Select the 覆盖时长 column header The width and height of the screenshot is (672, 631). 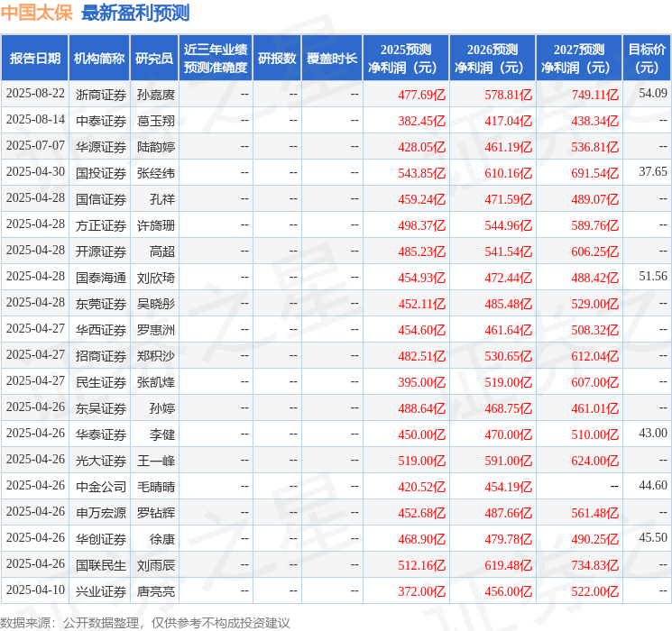click(332, 59)
